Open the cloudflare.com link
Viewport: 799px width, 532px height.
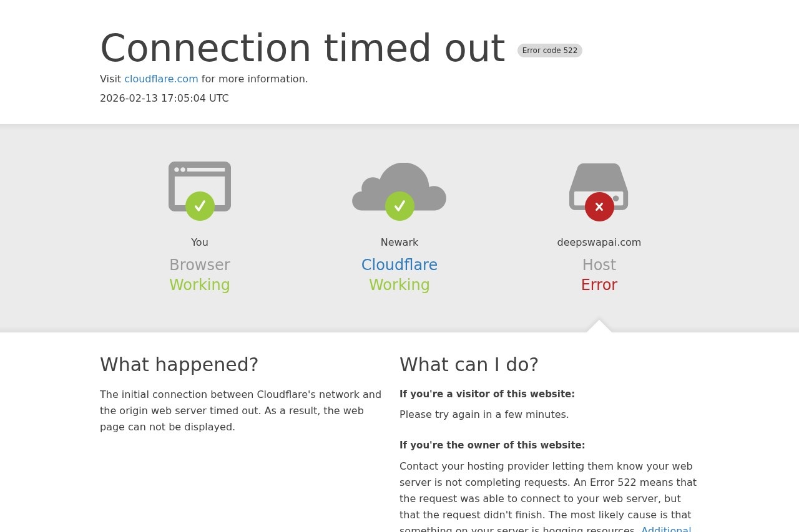pyautogui.click(x=161, y=79)
